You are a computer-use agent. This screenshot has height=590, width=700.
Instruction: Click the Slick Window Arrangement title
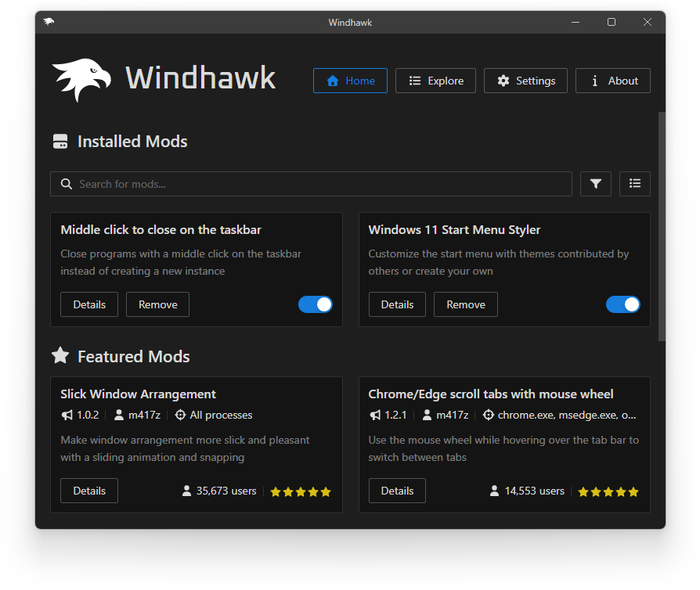[x=138, y=394]
